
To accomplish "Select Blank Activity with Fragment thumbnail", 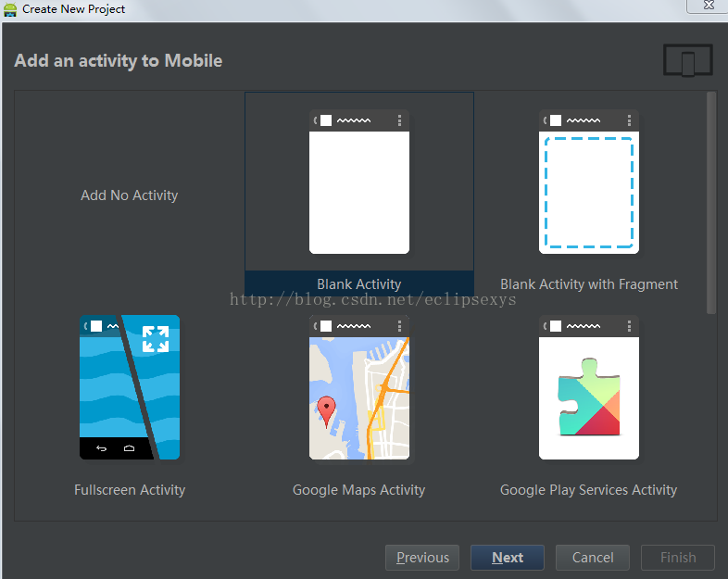I will [x=589, y=182].
